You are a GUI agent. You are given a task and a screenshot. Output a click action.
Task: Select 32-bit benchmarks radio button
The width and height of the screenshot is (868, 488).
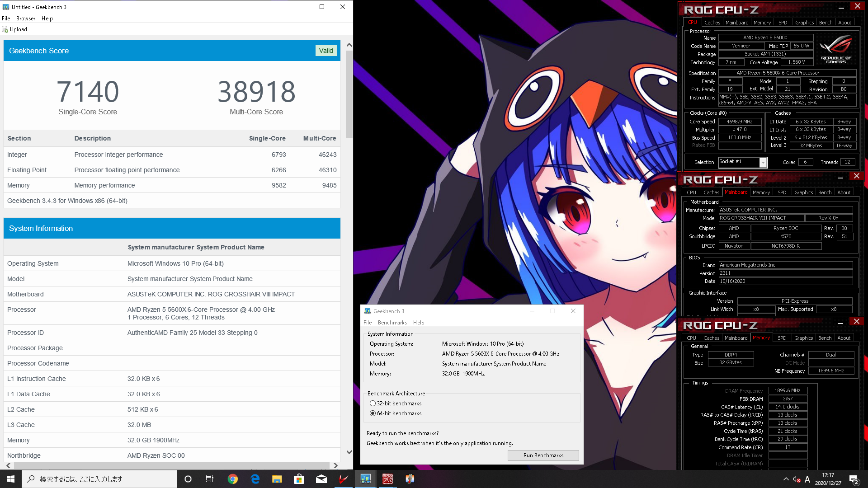(x=373, y=404)
